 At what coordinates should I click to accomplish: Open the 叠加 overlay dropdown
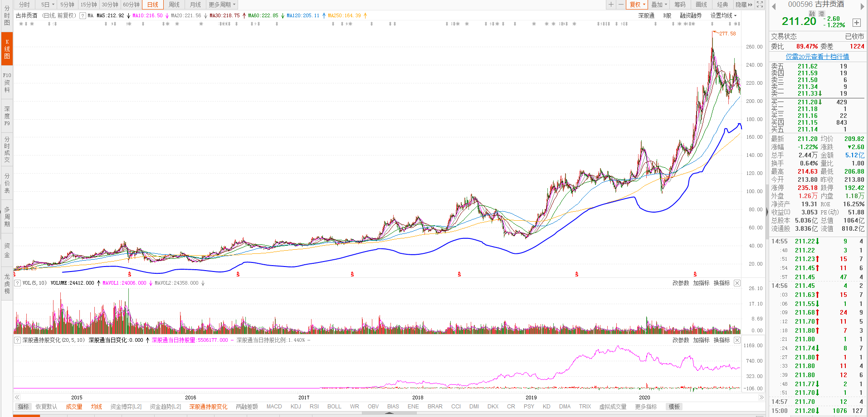[659, 5]
